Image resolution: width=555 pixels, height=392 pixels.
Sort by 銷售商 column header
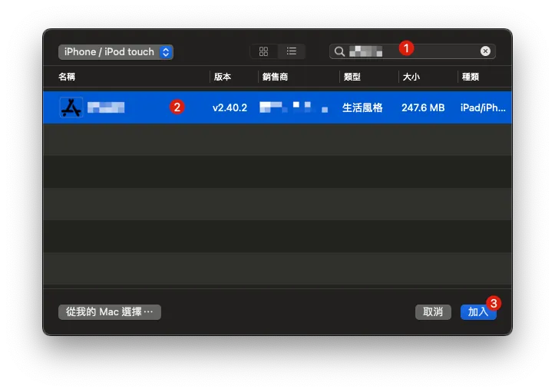click(x=275, y=77)
